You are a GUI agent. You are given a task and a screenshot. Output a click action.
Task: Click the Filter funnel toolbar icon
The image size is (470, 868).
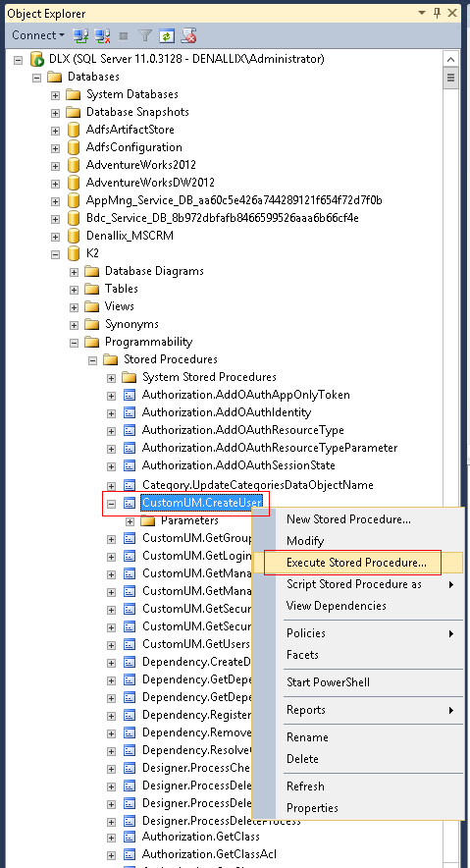point(145,36)
